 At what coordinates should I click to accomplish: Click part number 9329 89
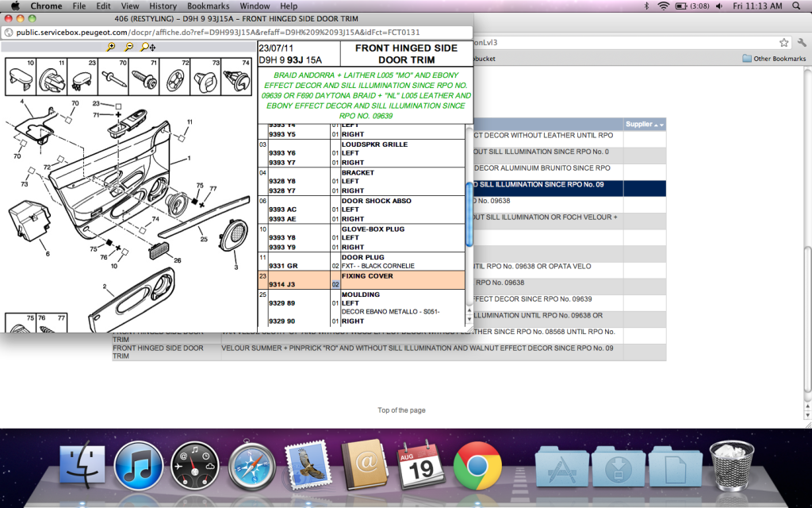[x=282, y=302]
